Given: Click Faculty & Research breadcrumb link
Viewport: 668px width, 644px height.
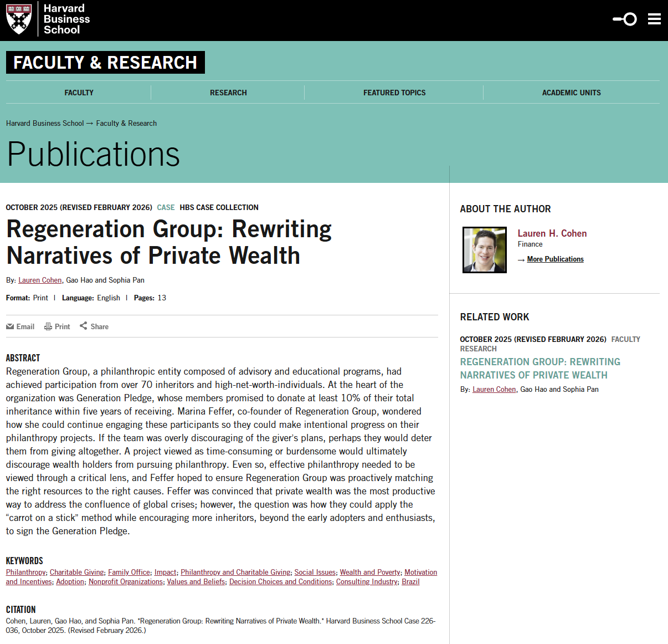Looking at the screenshot, I should 126,124.
